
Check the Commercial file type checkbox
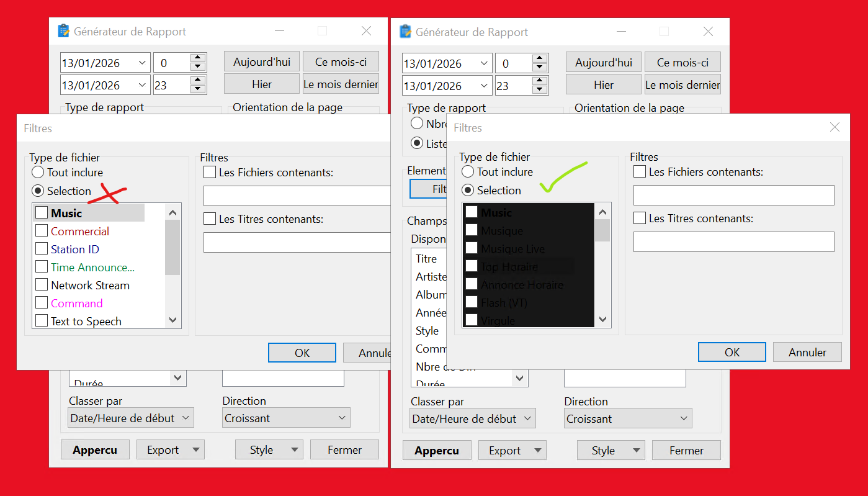point(42,231)
